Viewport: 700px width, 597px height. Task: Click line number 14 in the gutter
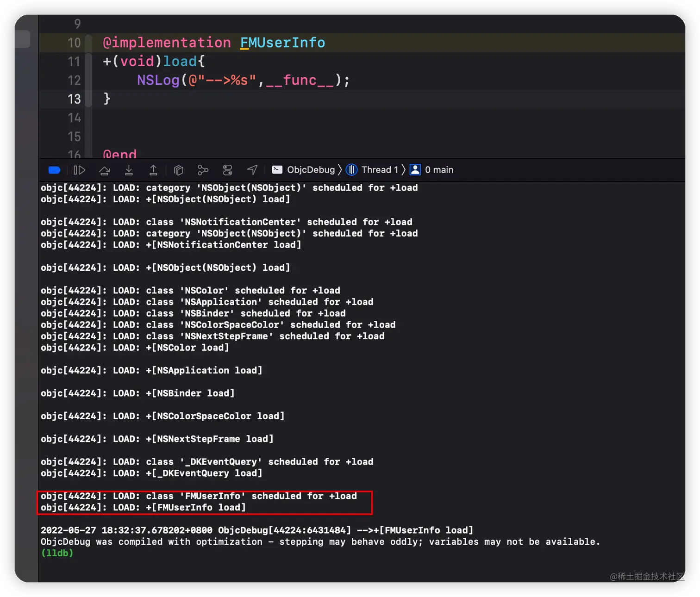tap(74, 118)
